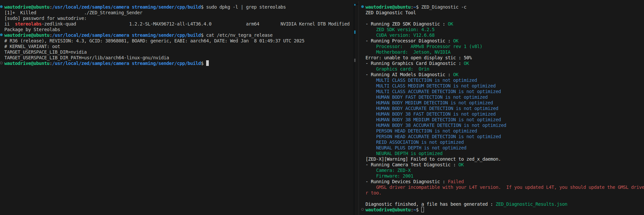Click '[sudo] password for wautodrive:' line
The height and width of the screenshot is (215, 644).
(x=45, y=18)
